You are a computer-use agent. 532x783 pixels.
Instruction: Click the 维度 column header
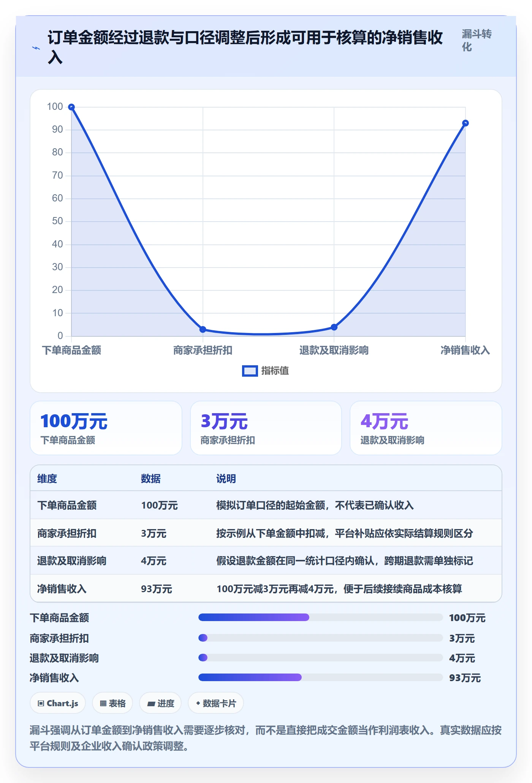pyautogui.click(x=47, y=479)
